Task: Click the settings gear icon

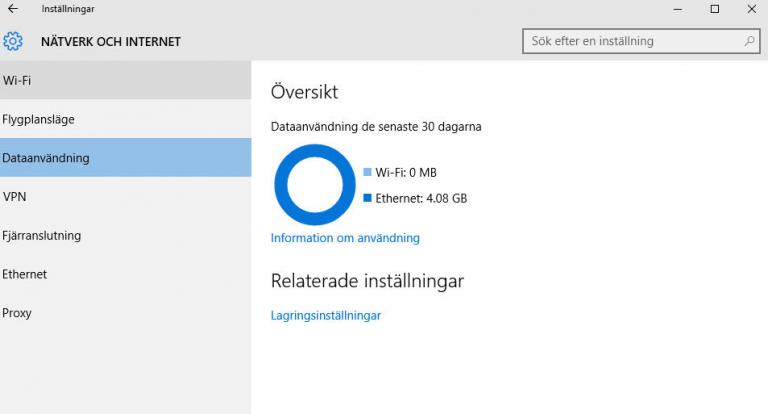Action: [x=13, y=42]
